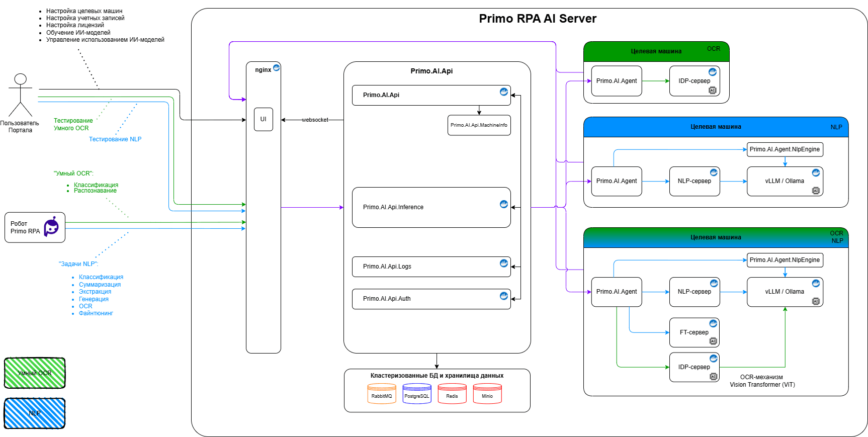Select the Minio storage cylinder
Image resolution: width=868 pixels, height=437 pixels.
coord(487,394)
